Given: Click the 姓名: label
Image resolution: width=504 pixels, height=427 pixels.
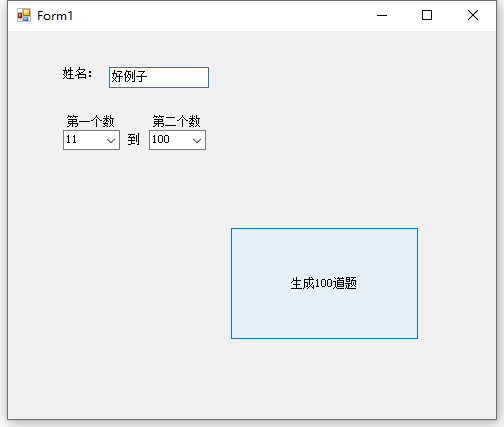Looking at the screenshot, I should click(77, 74).
